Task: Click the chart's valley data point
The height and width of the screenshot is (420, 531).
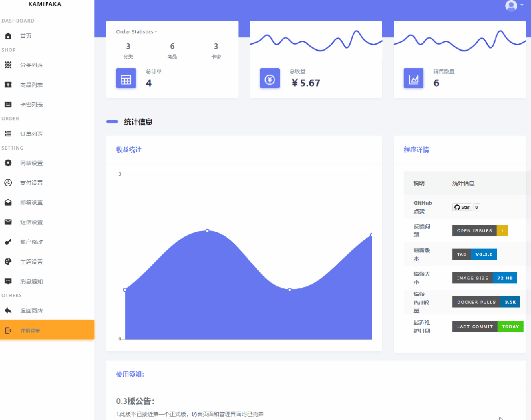Action: (290, 290)
